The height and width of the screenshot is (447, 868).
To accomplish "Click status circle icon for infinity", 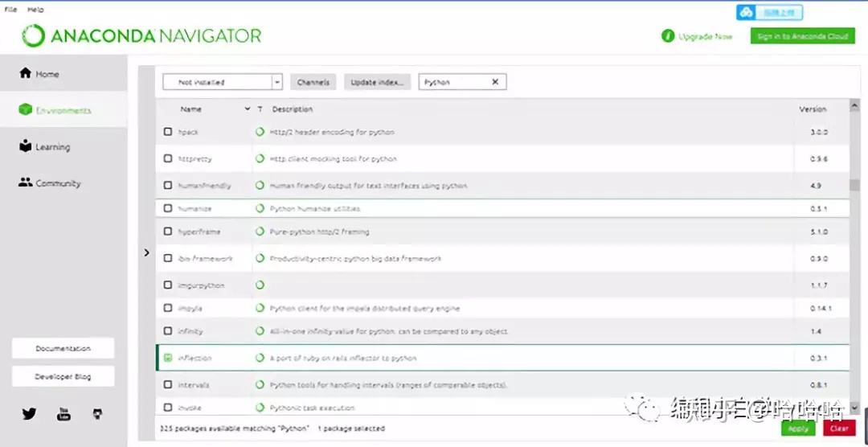I will point(260,331).
